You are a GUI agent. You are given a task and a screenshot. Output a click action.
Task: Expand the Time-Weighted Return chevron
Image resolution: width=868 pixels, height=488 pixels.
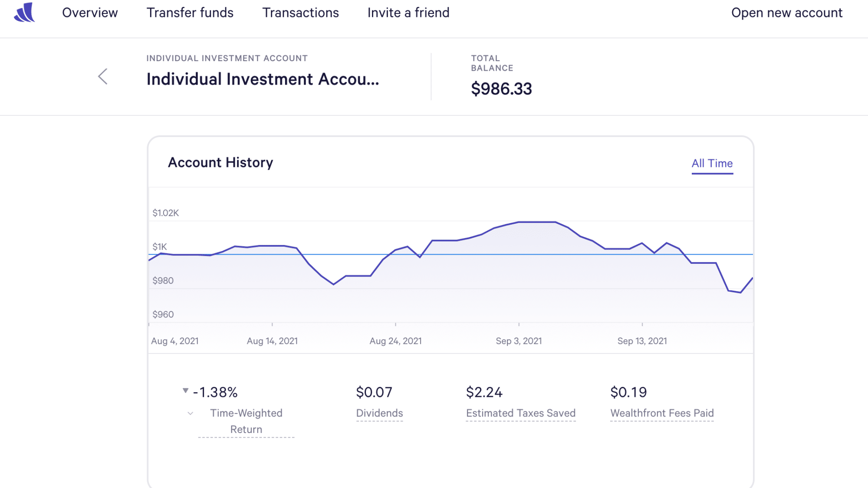point(190,413)
